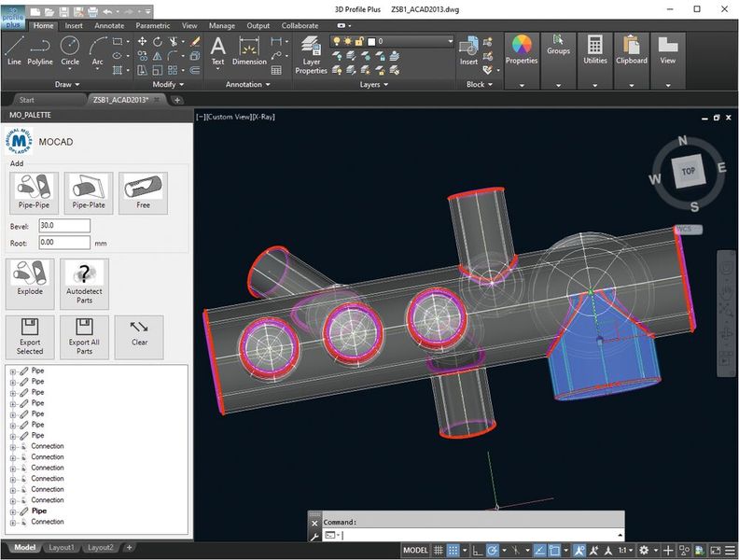Choose the Free connection tool

click(x=143, y=193)
